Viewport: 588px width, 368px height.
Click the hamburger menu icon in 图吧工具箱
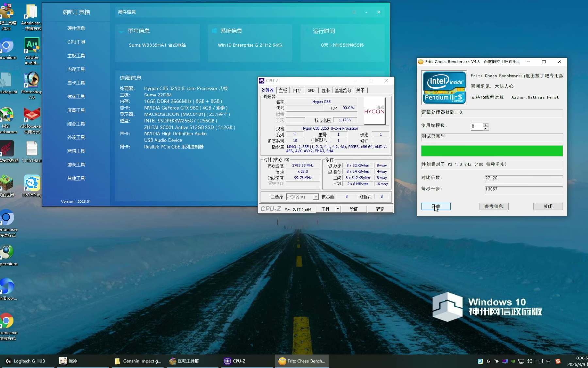(354, 12)
